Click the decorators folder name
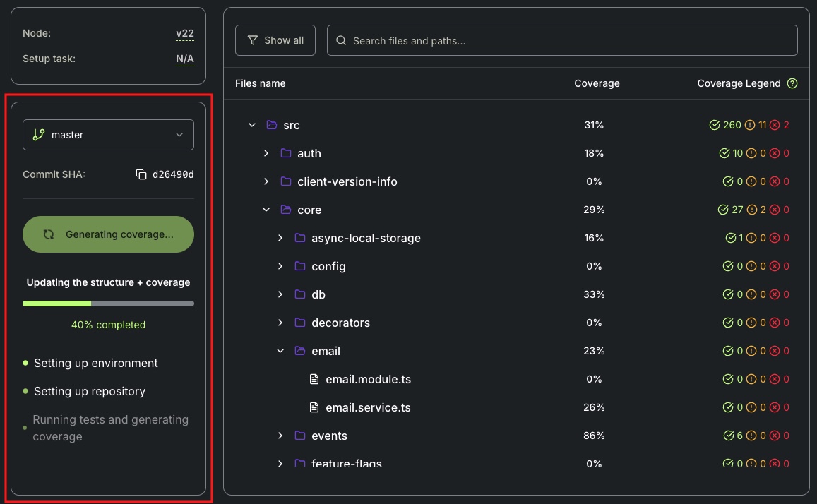The image size is (817, 504). pos(341,323)
